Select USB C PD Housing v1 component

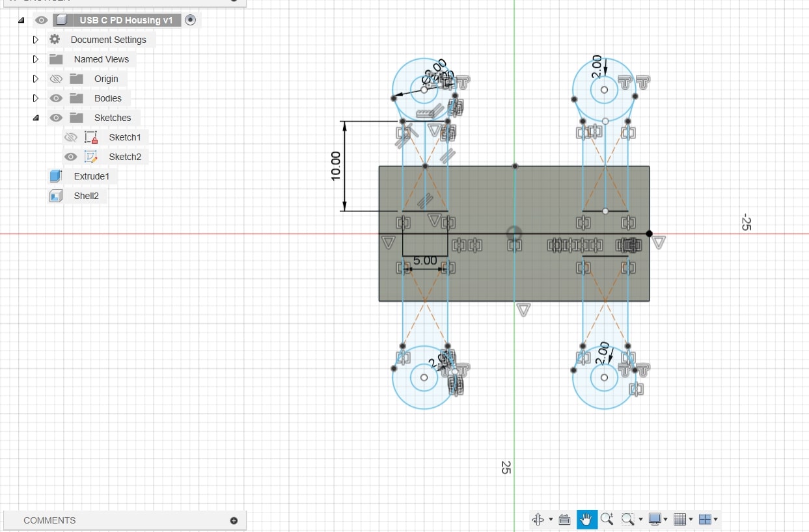click(x=126, y=20)
